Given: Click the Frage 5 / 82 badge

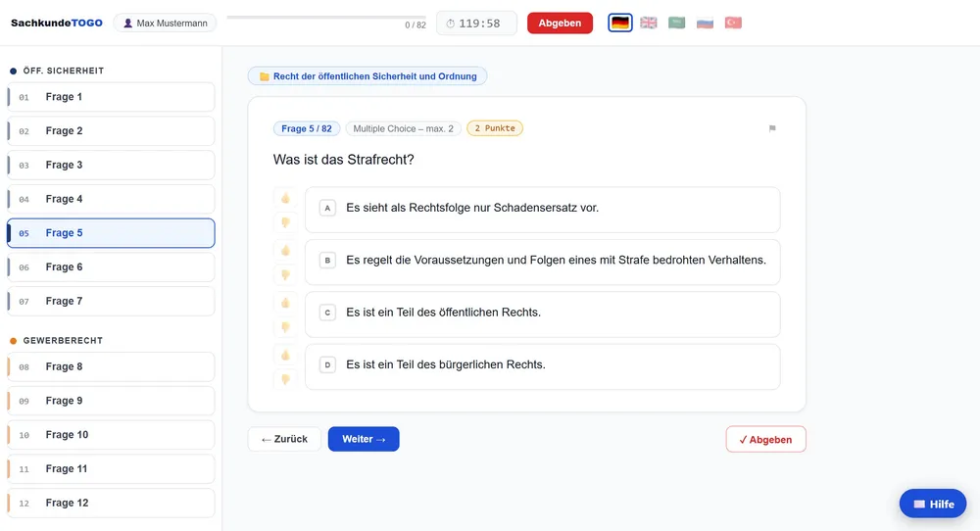Looking at the screenshot, I should [307, 128].
